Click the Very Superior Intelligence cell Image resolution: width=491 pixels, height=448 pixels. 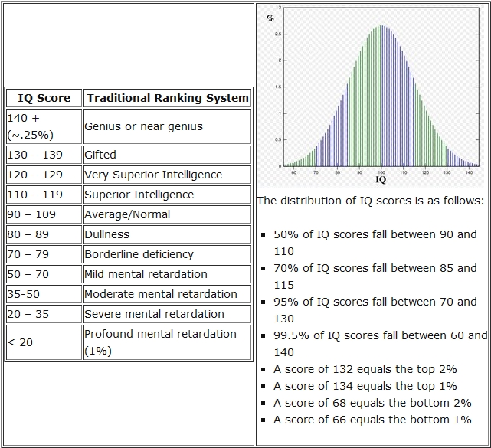[x=168, y=175]
